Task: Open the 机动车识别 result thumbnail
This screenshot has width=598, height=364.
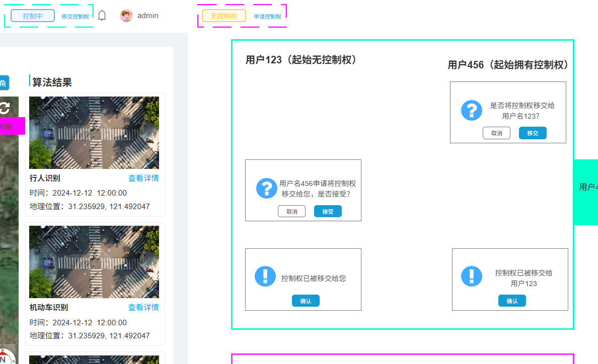Action: pos(94,262)
